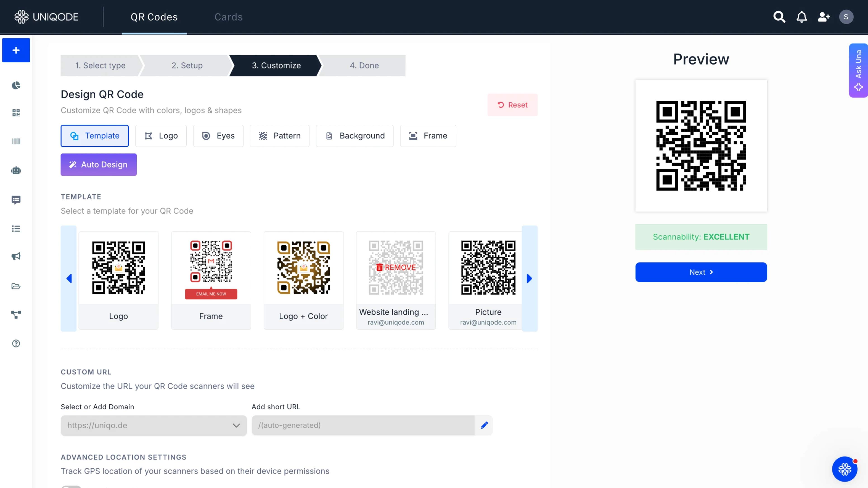Click the blue plus create button

pyautogui.click(x=16, y=50)
